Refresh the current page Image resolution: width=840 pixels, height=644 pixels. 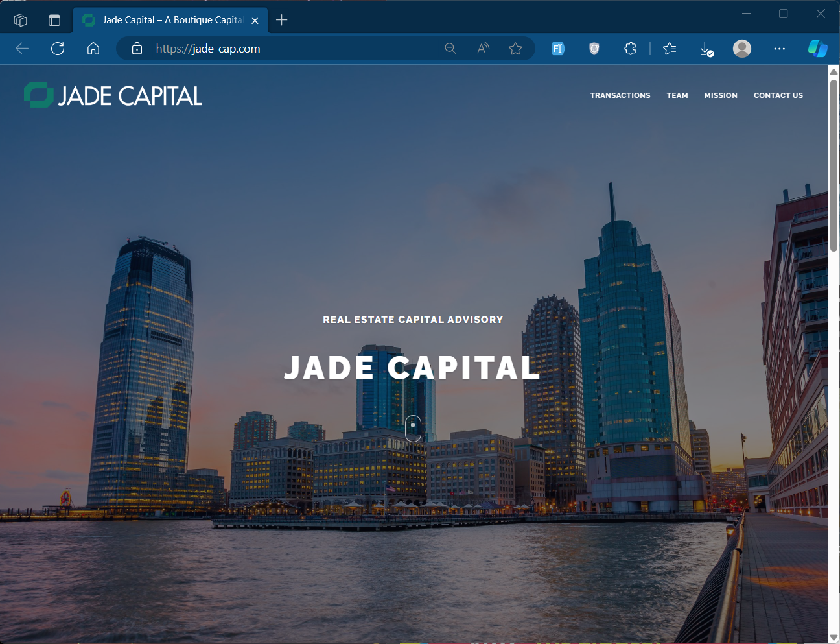pyautogui.click(x=58, y=49)
